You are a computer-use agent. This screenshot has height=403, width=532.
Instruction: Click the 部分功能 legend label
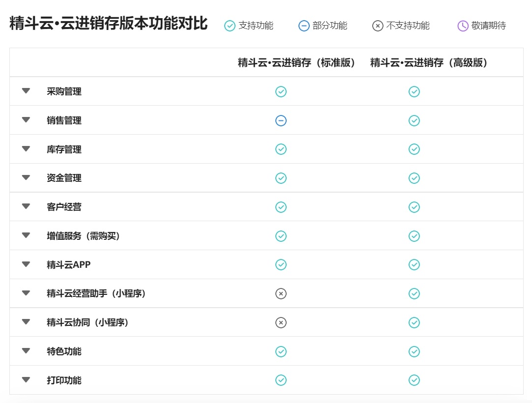(330, 26)
